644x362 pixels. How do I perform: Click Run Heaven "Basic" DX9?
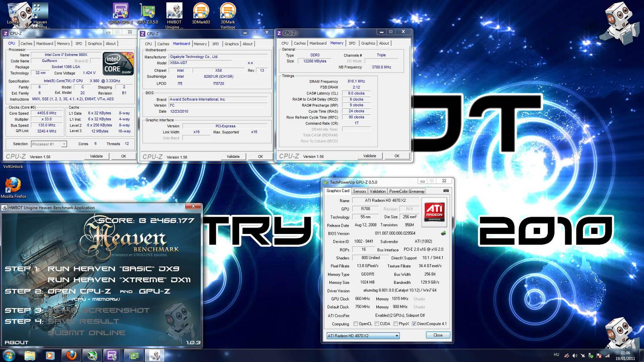(x=114, y=269)
